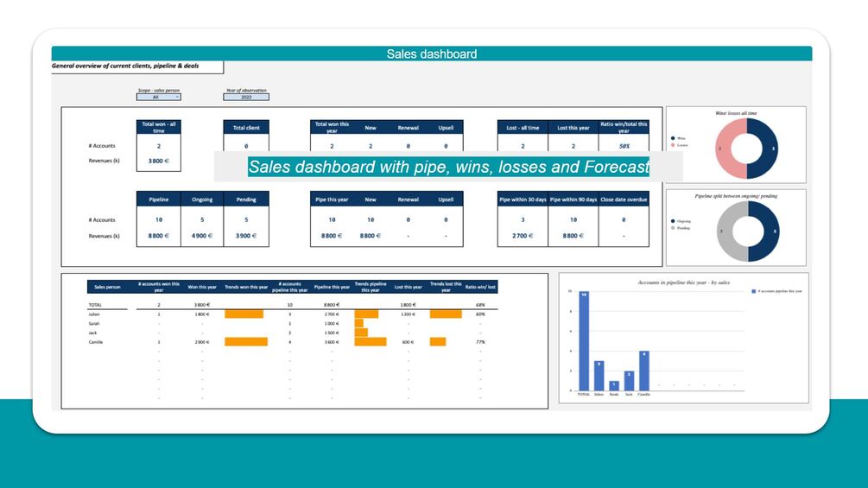Select Camille's 2 000 € won this year

coord(202,343)
